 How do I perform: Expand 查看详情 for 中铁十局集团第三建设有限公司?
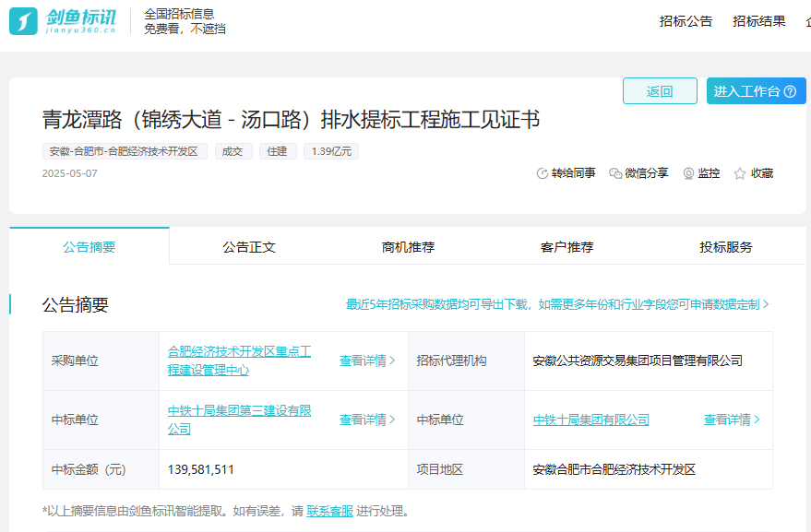(367, 420)
